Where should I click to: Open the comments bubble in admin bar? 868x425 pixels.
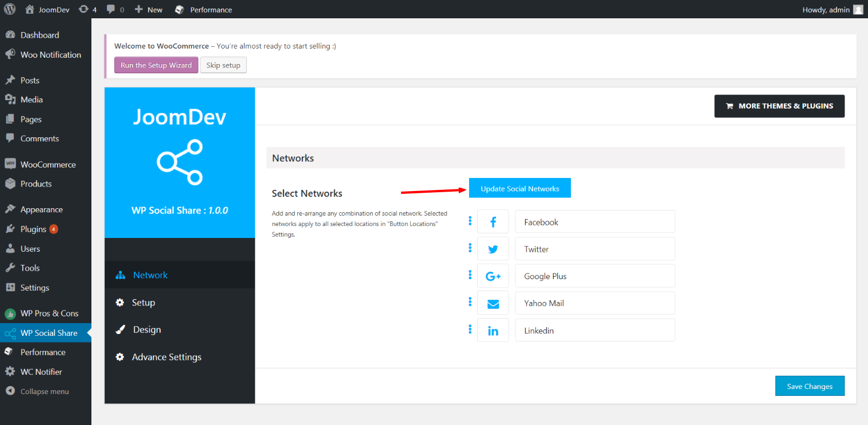point(115,10)
